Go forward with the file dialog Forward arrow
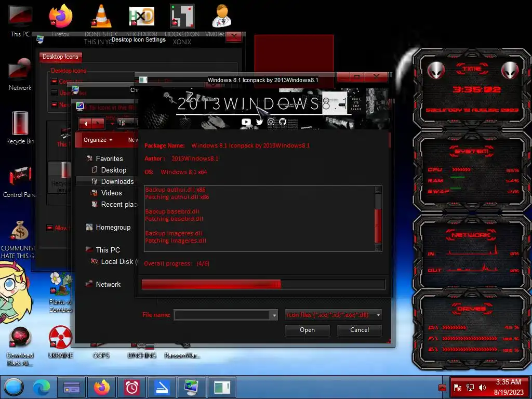Viewport: 532px width, 399px height. coord(98,124)
